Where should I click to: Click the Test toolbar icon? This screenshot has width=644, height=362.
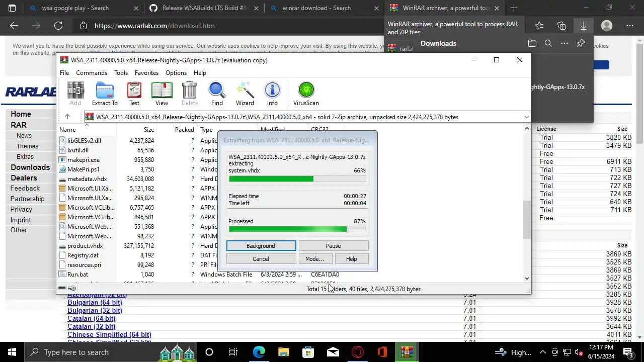pyautogui.click(x=134, y=94)
